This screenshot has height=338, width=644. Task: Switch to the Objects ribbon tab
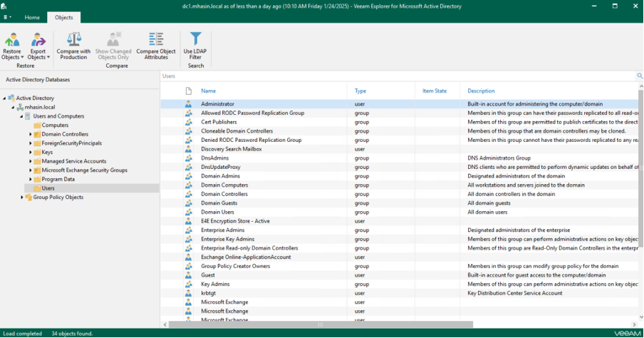click(x=63, y=17)
